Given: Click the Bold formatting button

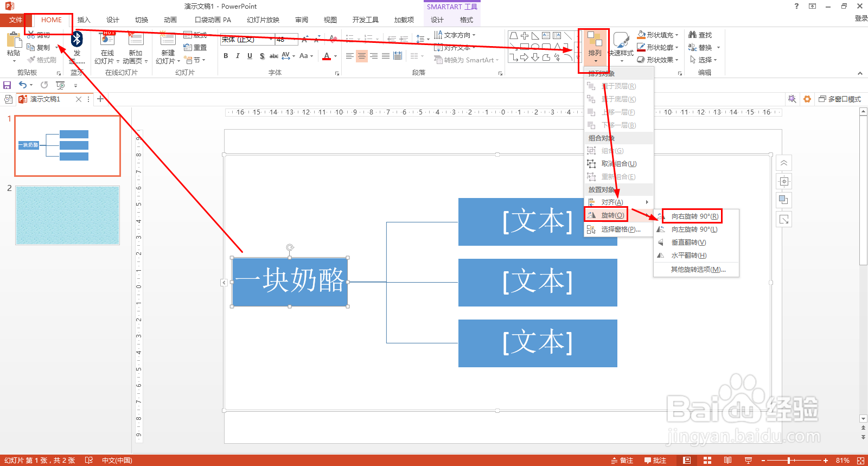Looking at the screenshot, I should coord(226,56).
